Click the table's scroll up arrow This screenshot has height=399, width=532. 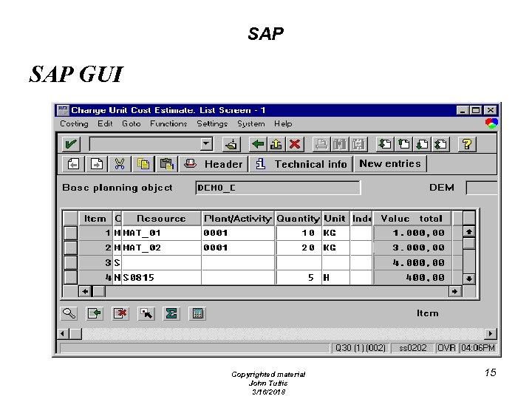click(469, 232)
